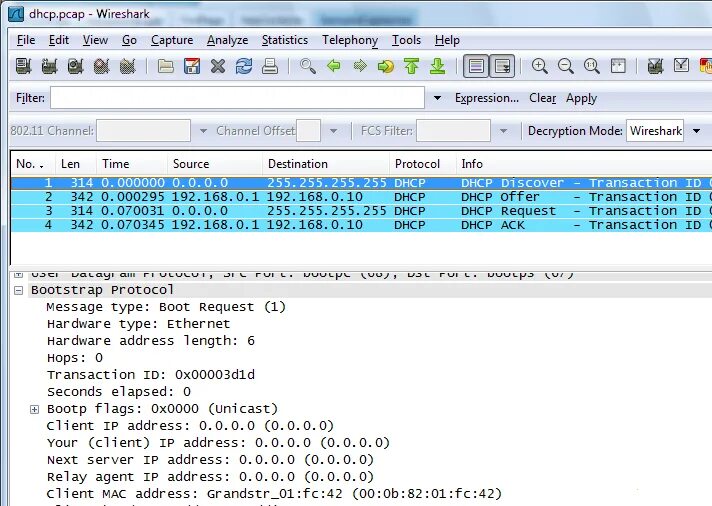
Task: Go forward in packet history
Action: click(x=360, y=66)
